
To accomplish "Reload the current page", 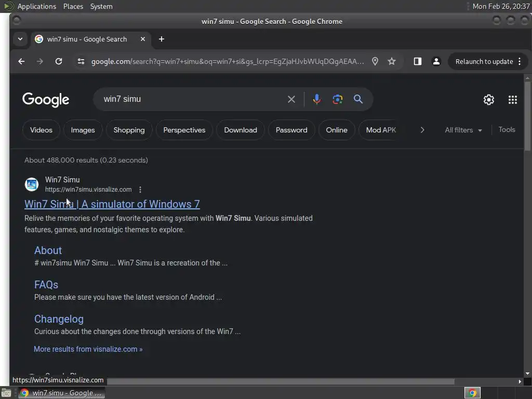I will coord(59,61).
